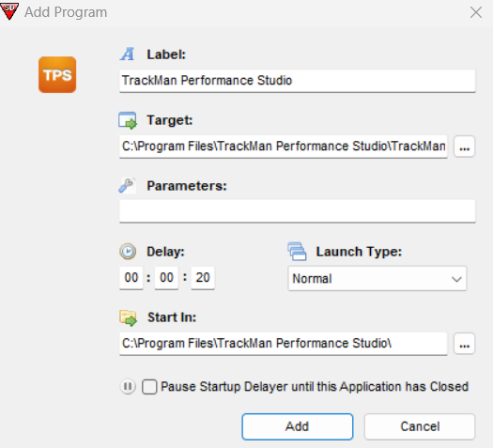This screenshot has width=493, height=448.
Task: Click the Label letter A icon
Action: [x=128, y=54]
